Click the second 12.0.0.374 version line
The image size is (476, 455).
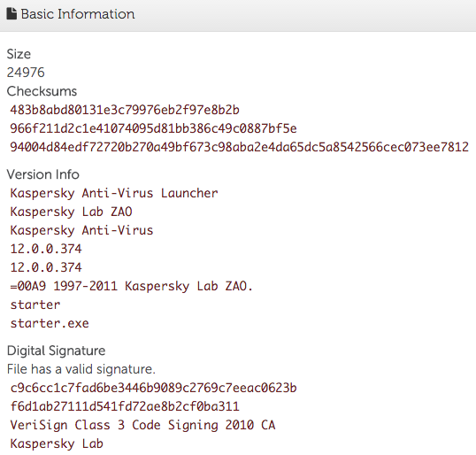pos(46,267)
